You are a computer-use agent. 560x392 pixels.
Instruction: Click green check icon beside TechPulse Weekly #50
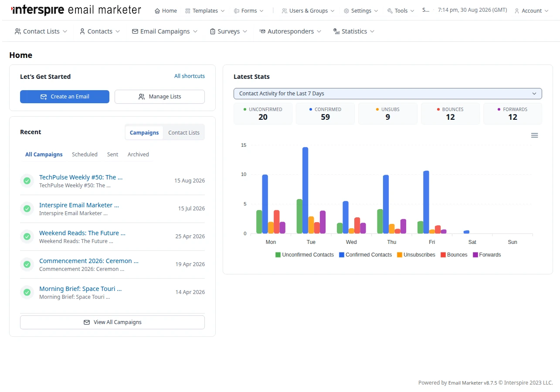[27, 181]
